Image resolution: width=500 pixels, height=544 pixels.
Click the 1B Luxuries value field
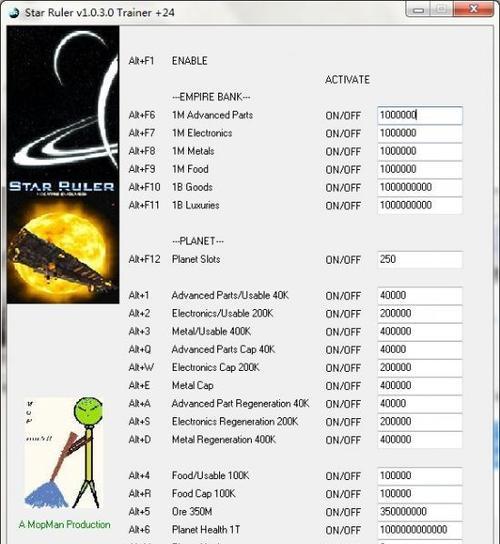420,205
